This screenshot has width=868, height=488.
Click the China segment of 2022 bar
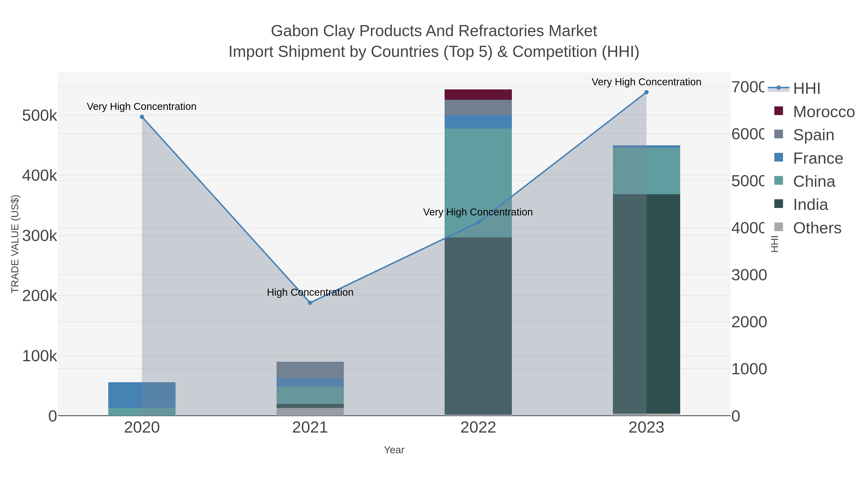coord(478,183)
